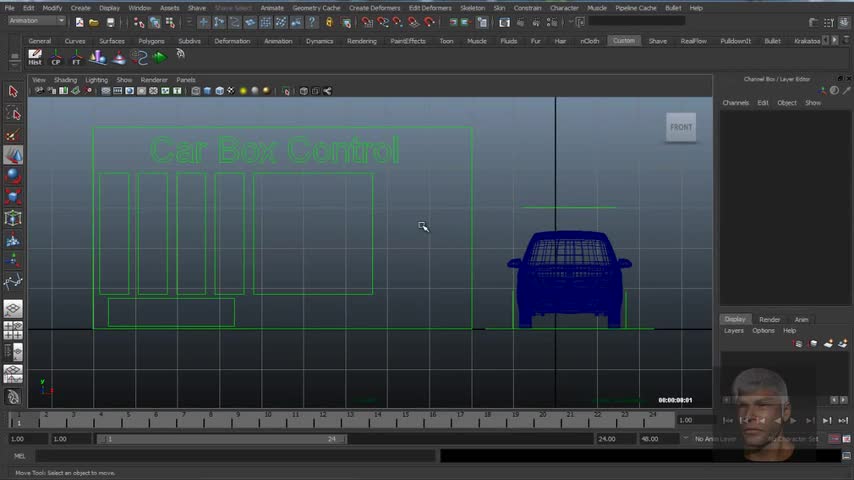
Task: Click the Hist shelf button
Action: 35,58
